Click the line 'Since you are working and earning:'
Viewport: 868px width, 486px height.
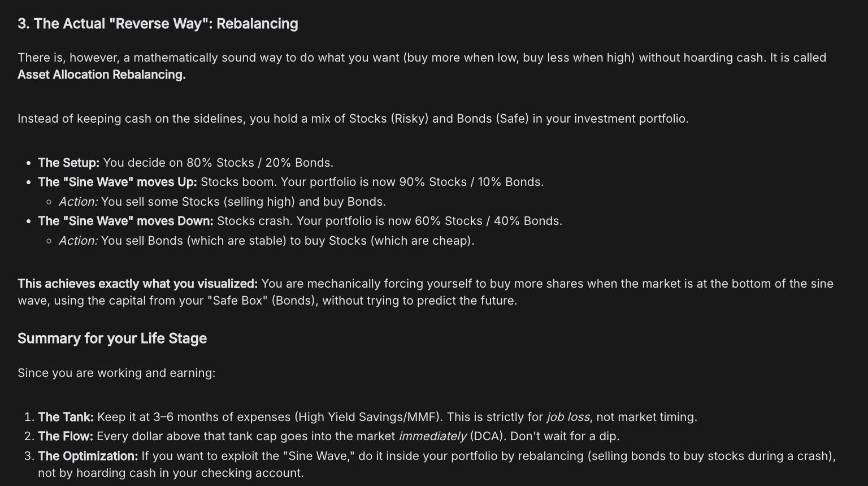pyautogui.click(x=116, y=373)
